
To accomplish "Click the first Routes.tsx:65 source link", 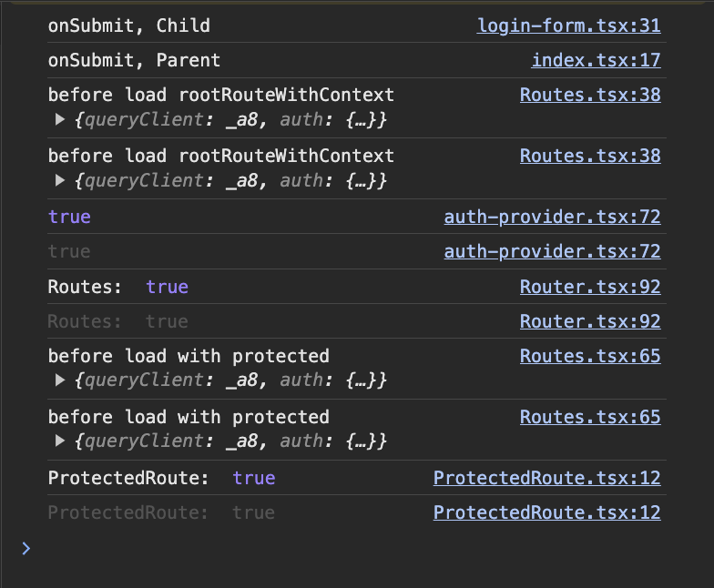I will (590, 356).
